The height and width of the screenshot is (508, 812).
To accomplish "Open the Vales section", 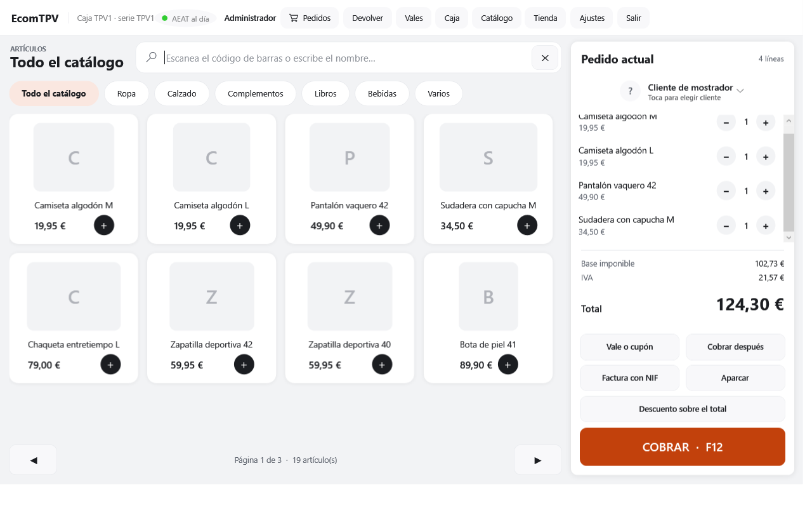I will coord(414,18).
